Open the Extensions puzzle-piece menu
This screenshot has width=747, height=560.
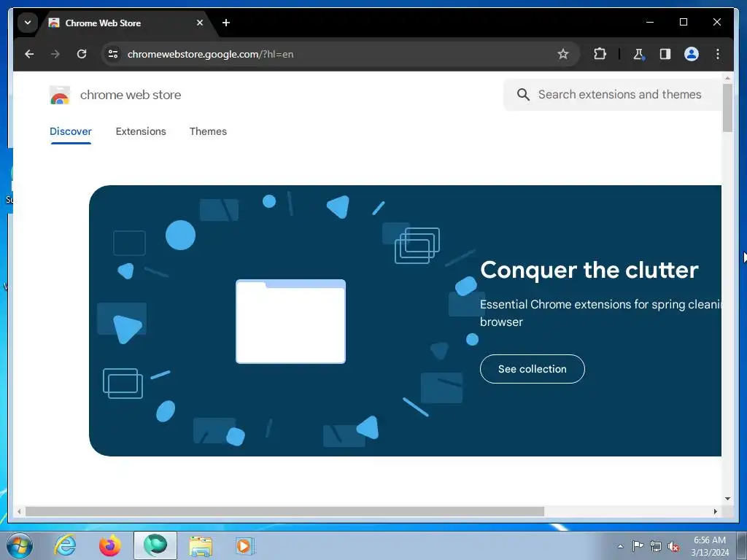(600, 54)
